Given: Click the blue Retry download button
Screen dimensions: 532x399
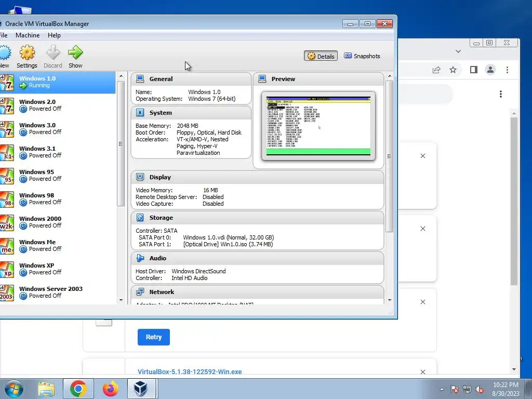Looking at the screenshot, I should coord(154,337).
